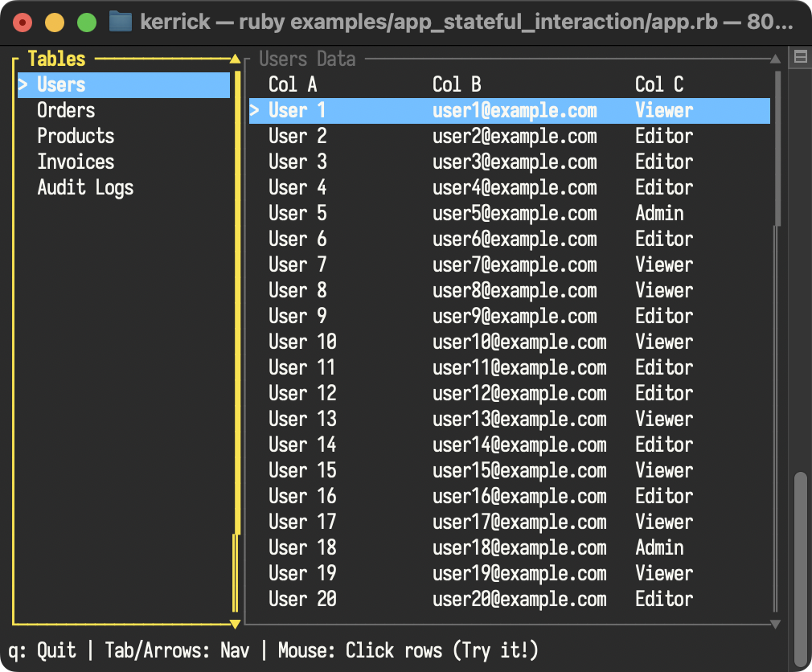Click the Users Data down-scroll arrow

[x=775, y=624]
